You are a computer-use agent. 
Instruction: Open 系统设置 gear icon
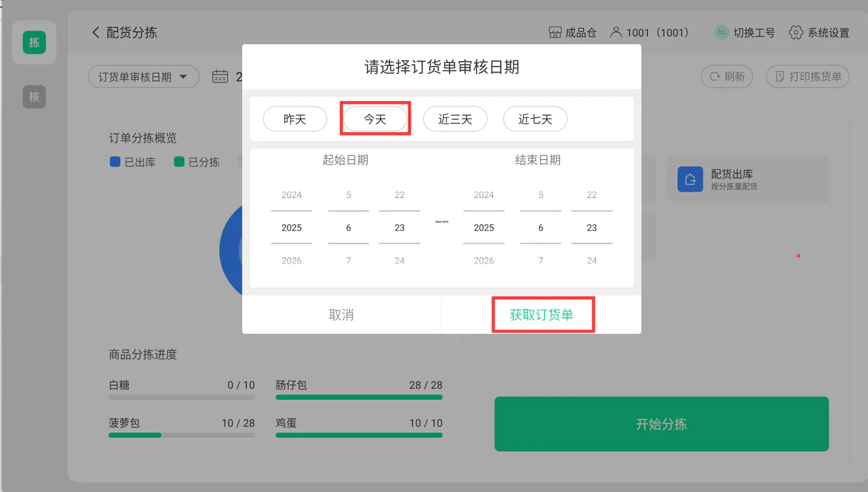point(796,33)
